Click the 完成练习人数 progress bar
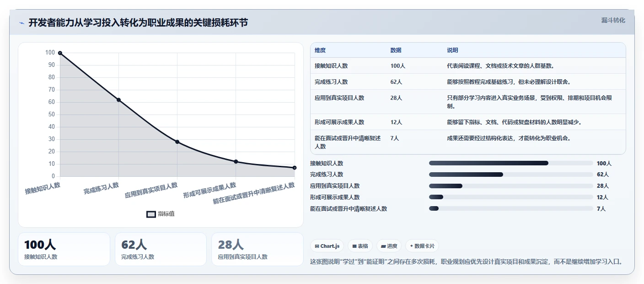 coord(511,175)
